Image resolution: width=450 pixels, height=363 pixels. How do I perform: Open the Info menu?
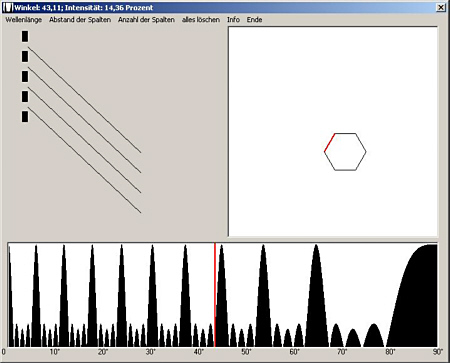point(233,20)
